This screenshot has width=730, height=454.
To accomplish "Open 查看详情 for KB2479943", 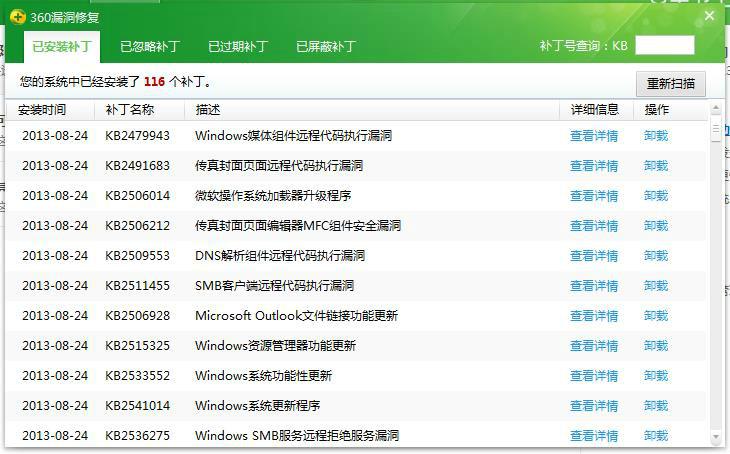I will coord(594,136).
